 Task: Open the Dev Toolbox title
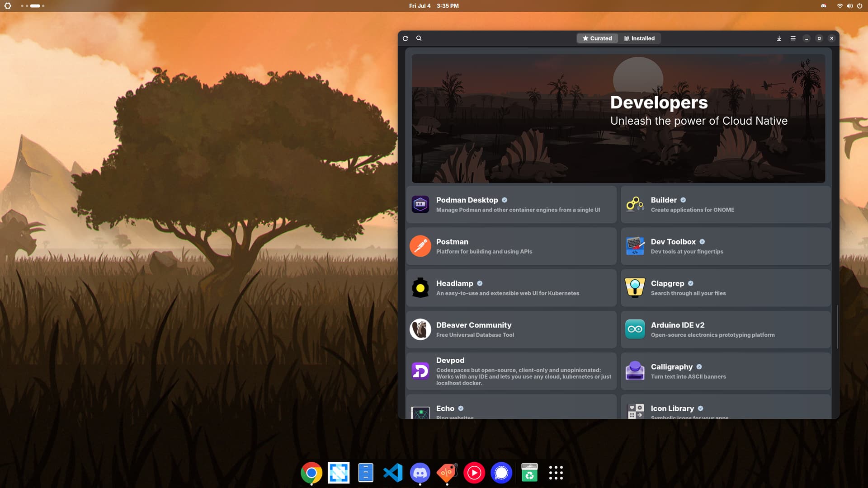(673, 242)
